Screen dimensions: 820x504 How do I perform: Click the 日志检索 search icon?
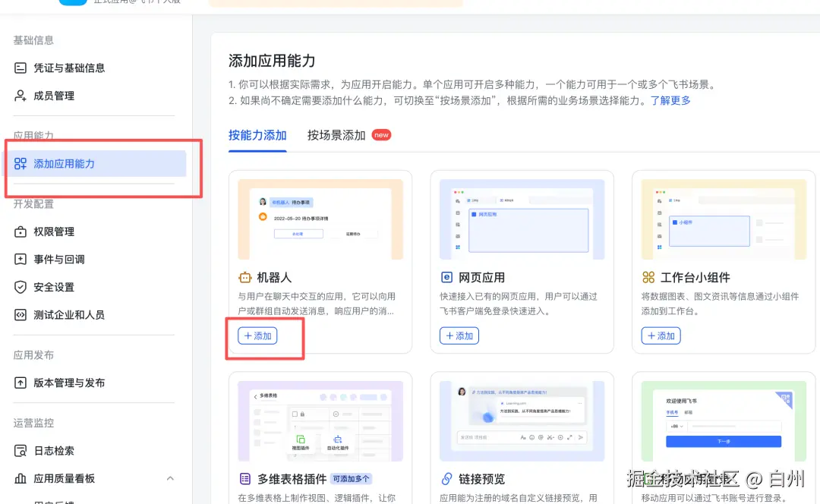coord(20,451)
